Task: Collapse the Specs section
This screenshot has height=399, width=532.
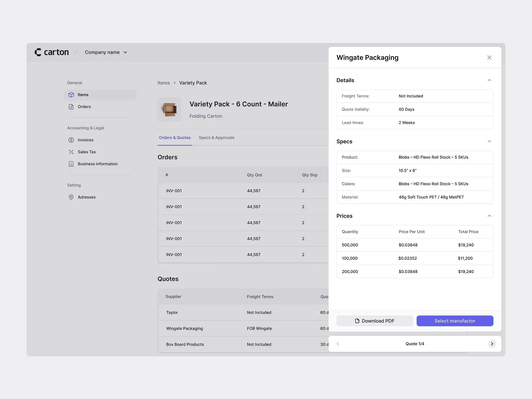Action: click(x=489, y=142)
